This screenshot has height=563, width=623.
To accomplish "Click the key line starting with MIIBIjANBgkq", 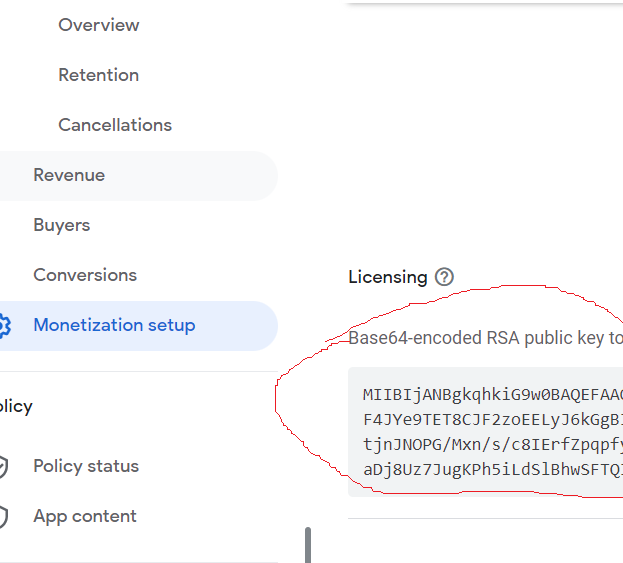I will [492, 394].
